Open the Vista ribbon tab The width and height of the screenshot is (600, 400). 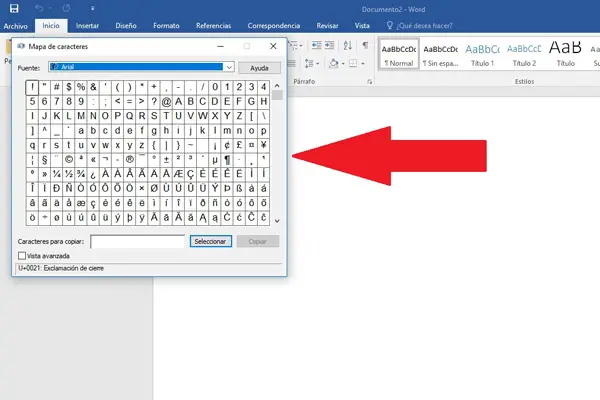tap(362, 26)
